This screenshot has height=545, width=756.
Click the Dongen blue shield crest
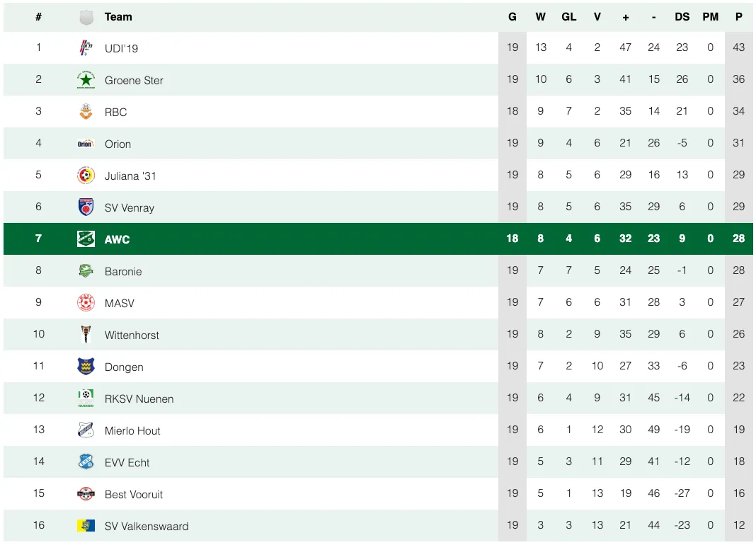86,367
